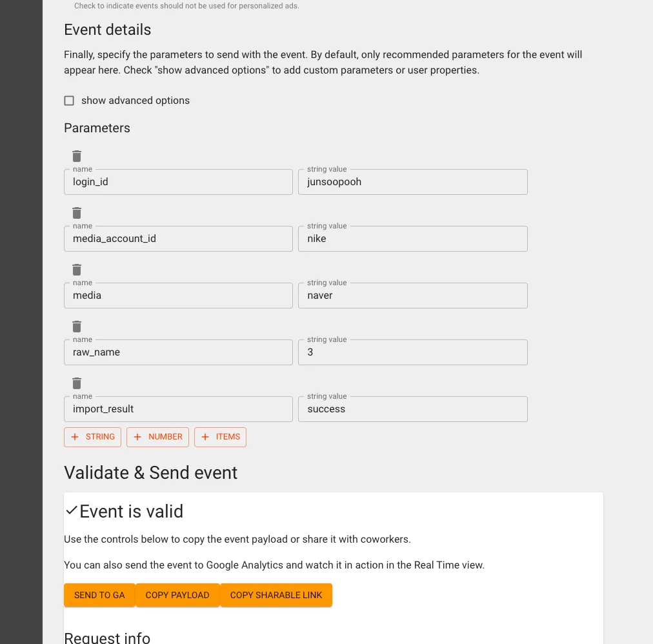653x644 pixels.
Task: Delete the login_id parameter with trash icon
Action: tap(77, 156)
